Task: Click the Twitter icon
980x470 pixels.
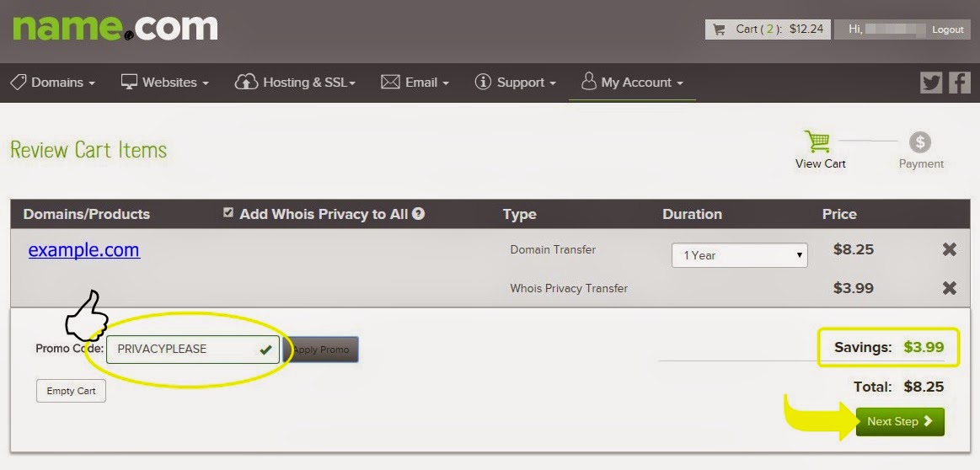Action: coord(931,83)
